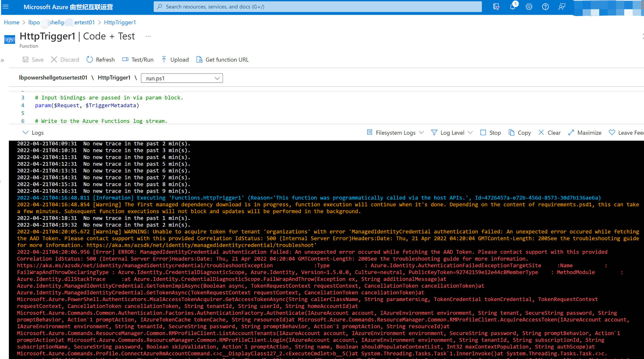
Task: Go to Home breadcrumb
Action: [x=12, y=22]
